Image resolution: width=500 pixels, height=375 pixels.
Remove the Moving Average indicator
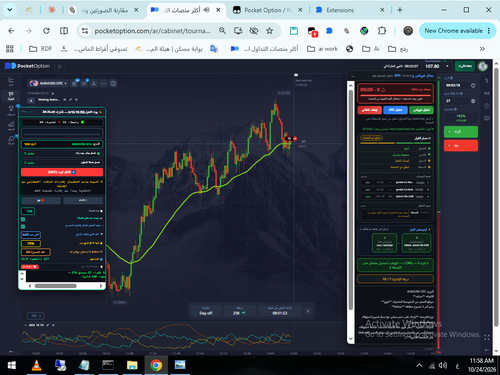[x=76, y=100]
